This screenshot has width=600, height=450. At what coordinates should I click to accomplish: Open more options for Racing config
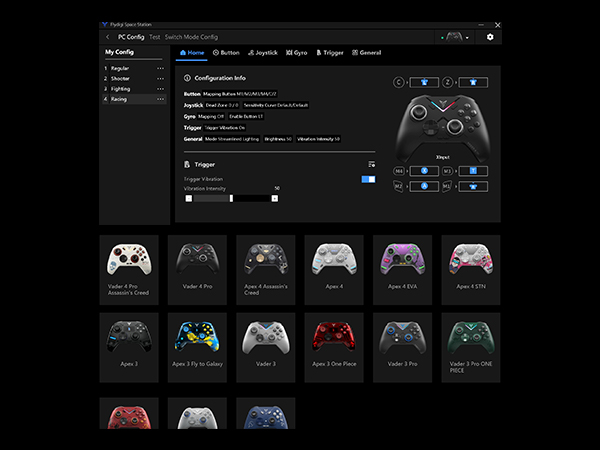(x=160, y=99)
